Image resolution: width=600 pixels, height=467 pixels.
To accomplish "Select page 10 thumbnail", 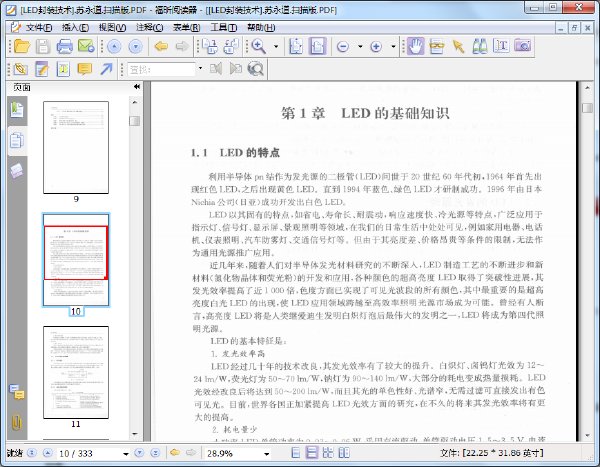I will (x=76, y=260).
